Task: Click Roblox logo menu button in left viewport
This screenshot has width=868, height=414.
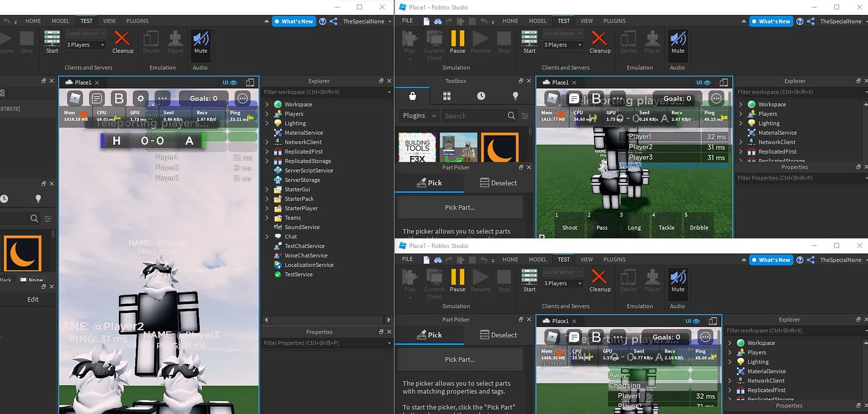Action: tap(75, 98)
